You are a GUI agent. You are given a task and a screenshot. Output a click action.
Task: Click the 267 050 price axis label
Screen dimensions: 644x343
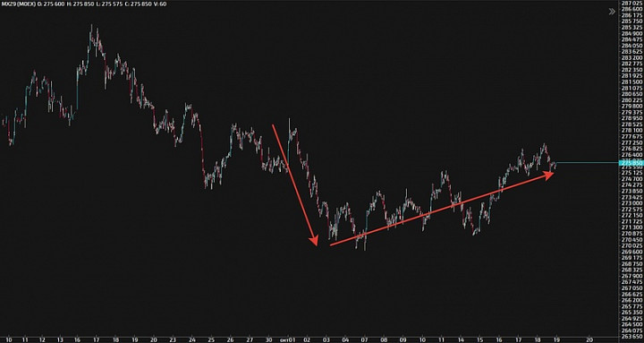(x=631, y=287)
